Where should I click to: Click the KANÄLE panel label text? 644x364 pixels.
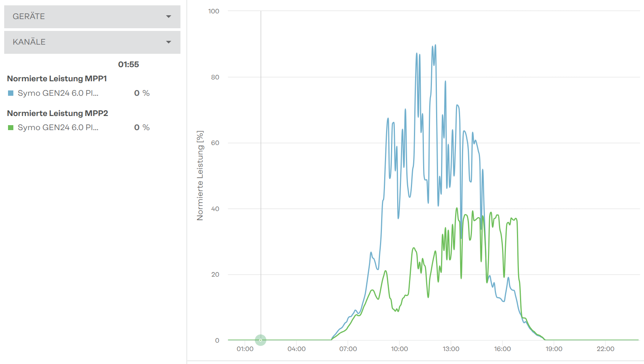pyautogui.click(x=29, y=42)
